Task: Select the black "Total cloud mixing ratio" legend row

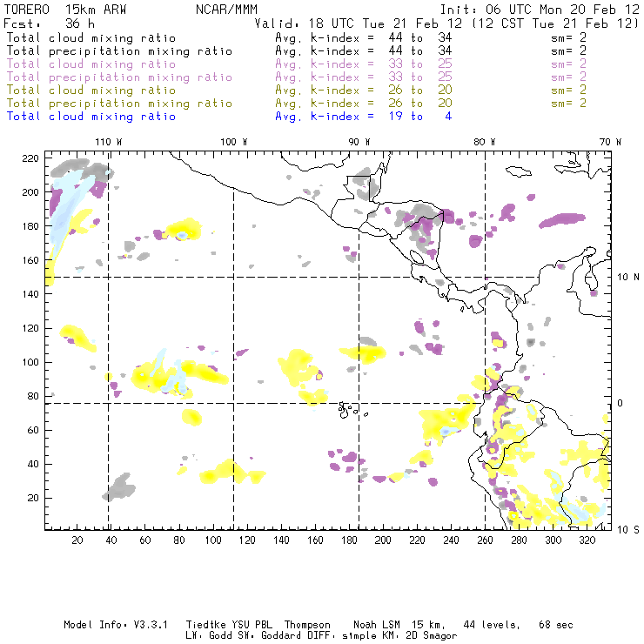Action: (x=297, y=37)
